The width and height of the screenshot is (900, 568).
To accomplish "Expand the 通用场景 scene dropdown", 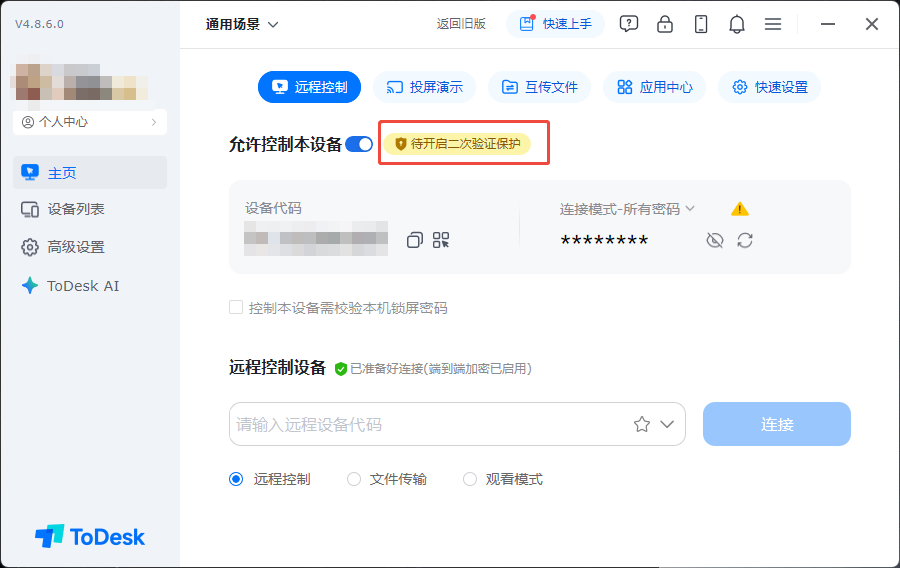I will [242, 24].
